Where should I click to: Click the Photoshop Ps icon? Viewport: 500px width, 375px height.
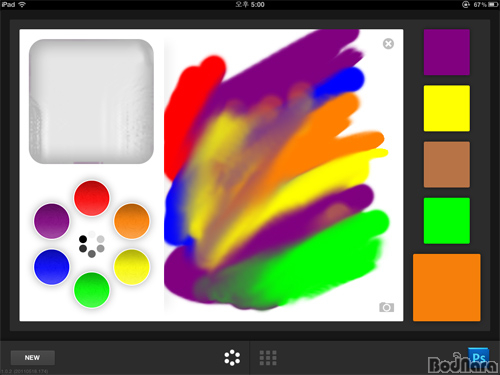point(478,357)
